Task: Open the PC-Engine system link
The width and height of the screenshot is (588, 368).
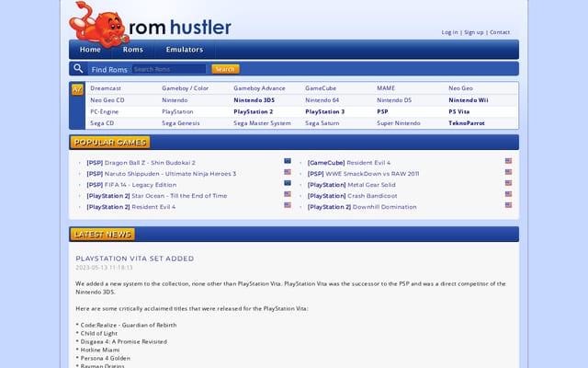Action: (104, 112)
